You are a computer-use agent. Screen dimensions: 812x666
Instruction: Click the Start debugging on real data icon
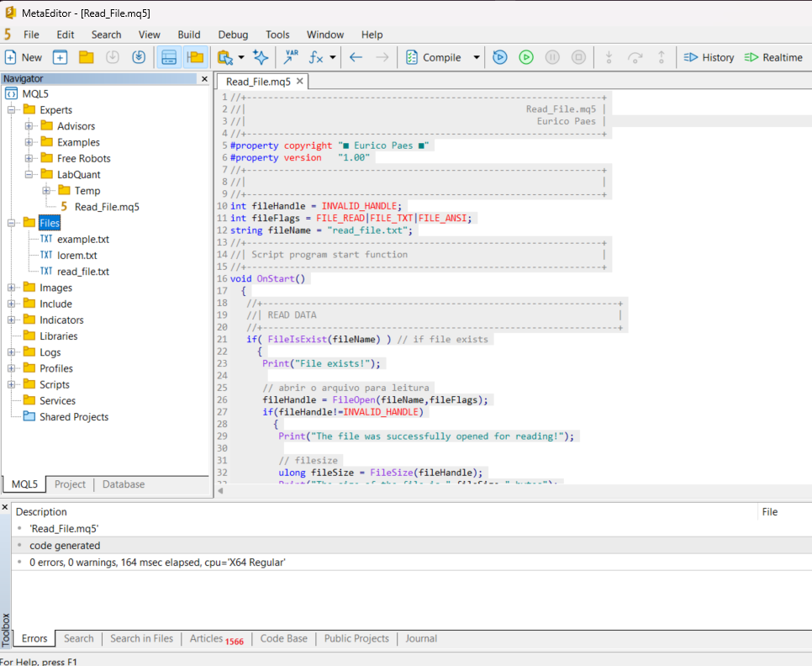coord(499,57)
